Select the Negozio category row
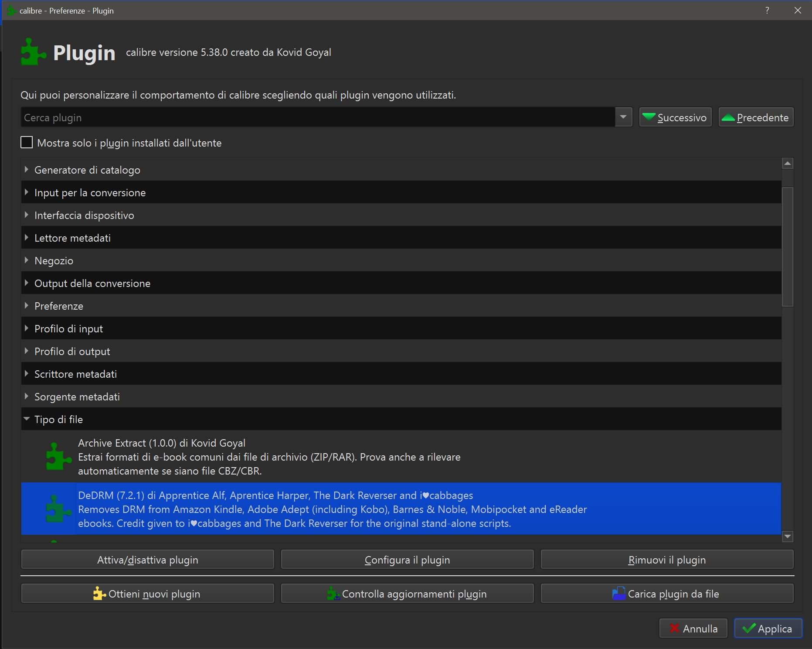The image size is (812, 649). tap(54, 261)
